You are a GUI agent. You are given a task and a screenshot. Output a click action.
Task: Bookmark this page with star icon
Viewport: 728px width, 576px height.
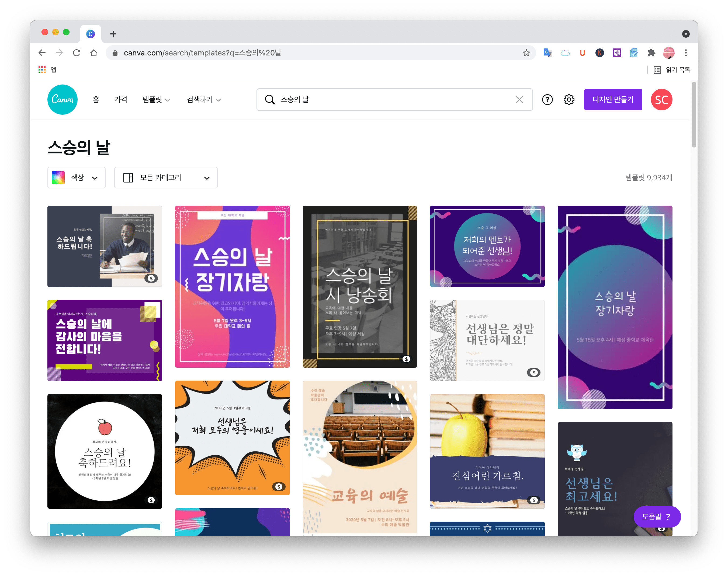point(526,53)
